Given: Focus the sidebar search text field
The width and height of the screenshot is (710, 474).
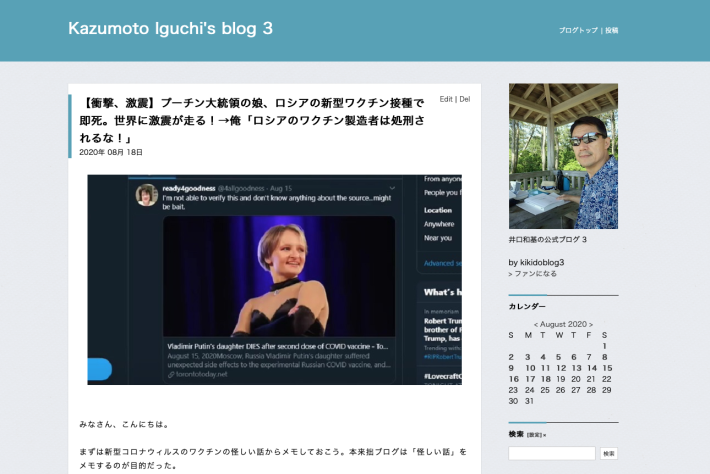Looking at the screenshot, I should [x=552, y=453].
